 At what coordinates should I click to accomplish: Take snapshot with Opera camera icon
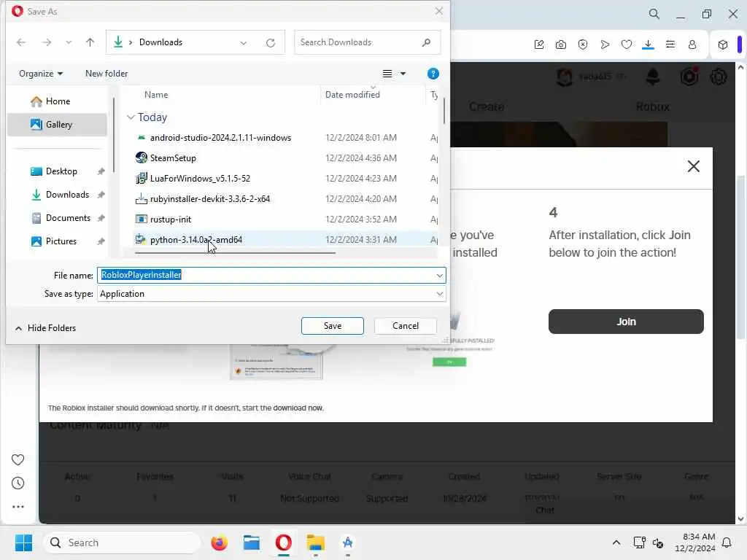click(x=561, y=44)
